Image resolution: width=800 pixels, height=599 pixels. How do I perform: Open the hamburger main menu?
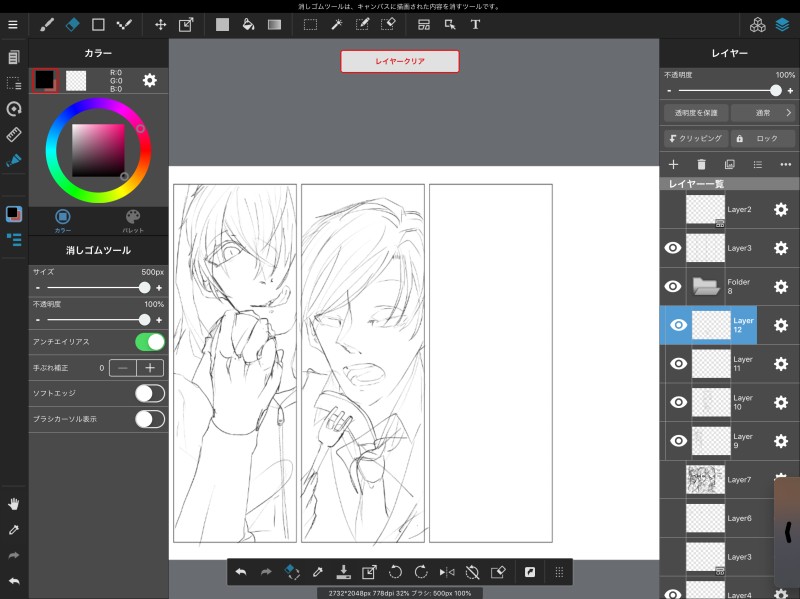13,24
